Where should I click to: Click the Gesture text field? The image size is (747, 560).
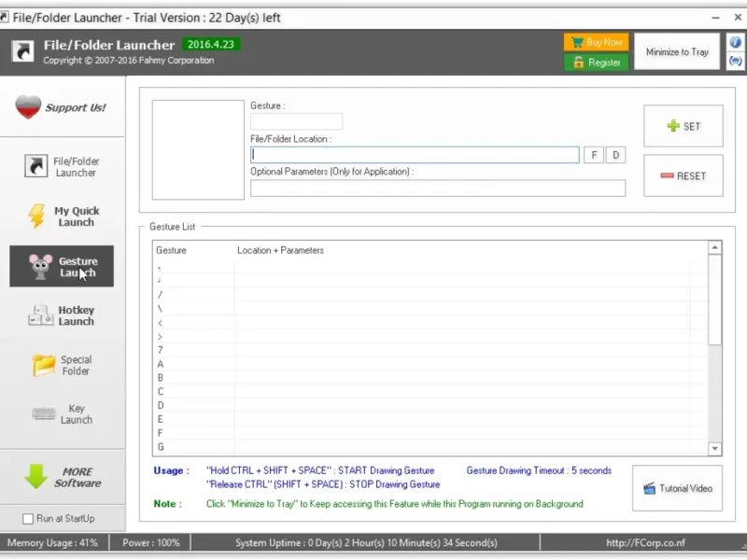(x=296, y=121)
